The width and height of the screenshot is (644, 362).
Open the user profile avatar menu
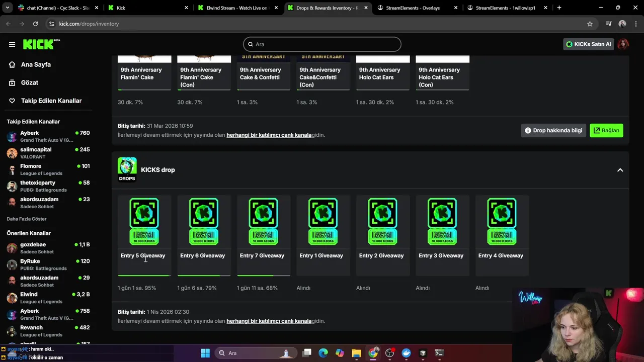click(x=623, y=44)
